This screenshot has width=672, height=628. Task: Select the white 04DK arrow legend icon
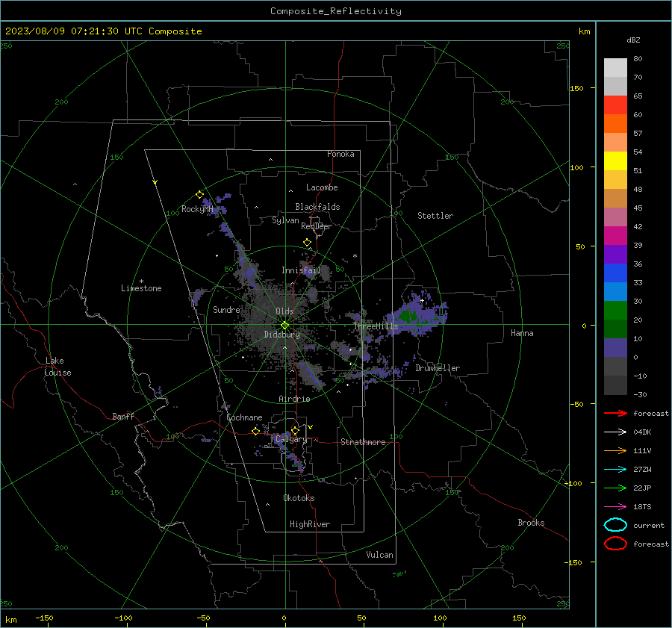coord(615,432)
